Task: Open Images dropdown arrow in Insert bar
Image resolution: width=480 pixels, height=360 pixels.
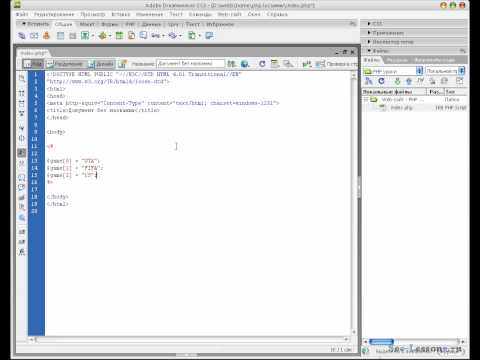Action: (93, 36)
